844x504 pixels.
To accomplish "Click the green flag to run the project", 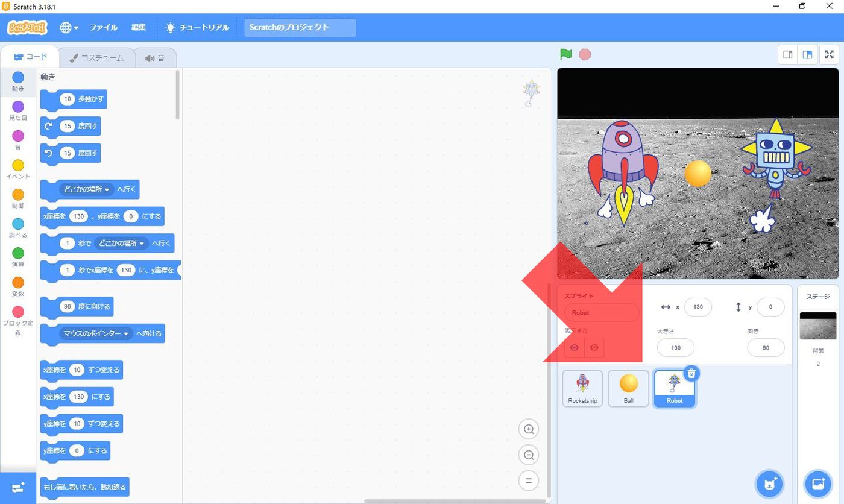I will tap(565, 54).
